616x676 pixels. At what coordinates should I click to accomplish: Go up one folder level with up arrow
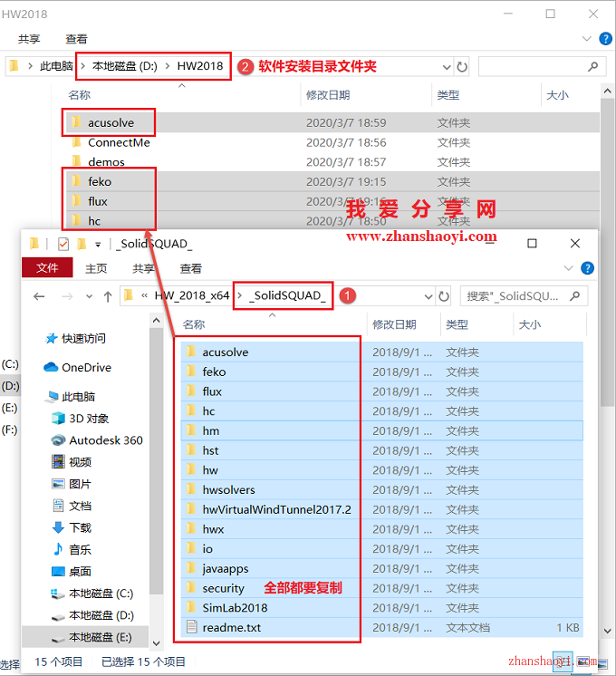[108, 296]
